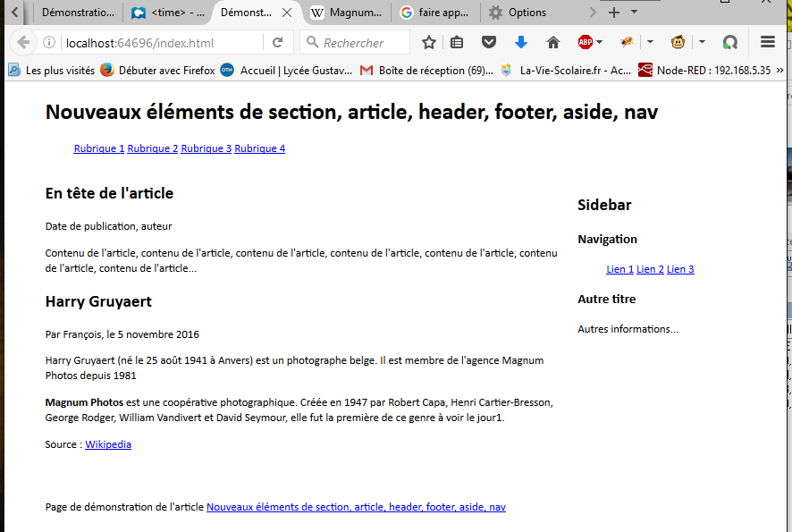Open a new tab with plus button
The image size is (792, 532).
614,13
